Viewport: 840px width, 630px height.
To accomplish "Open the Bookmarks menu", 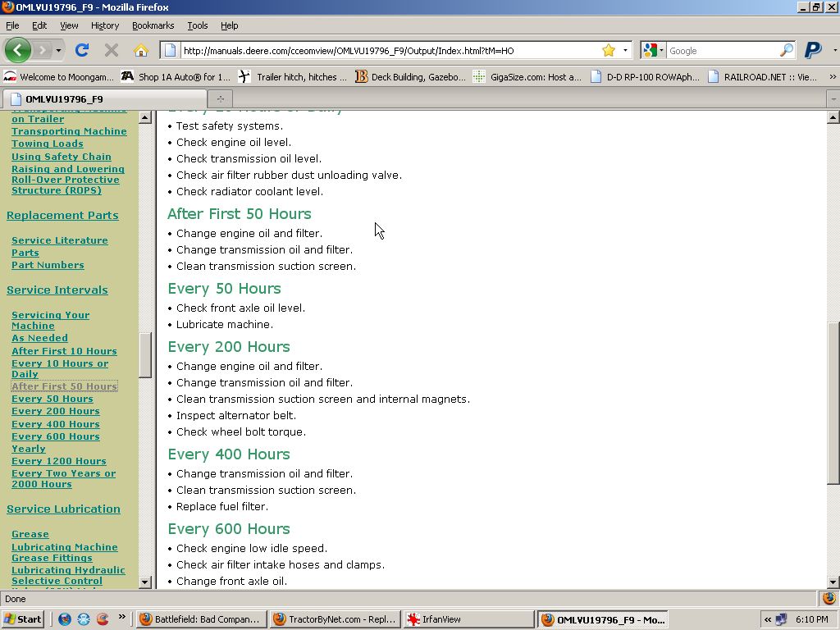I will pos(153,25).
